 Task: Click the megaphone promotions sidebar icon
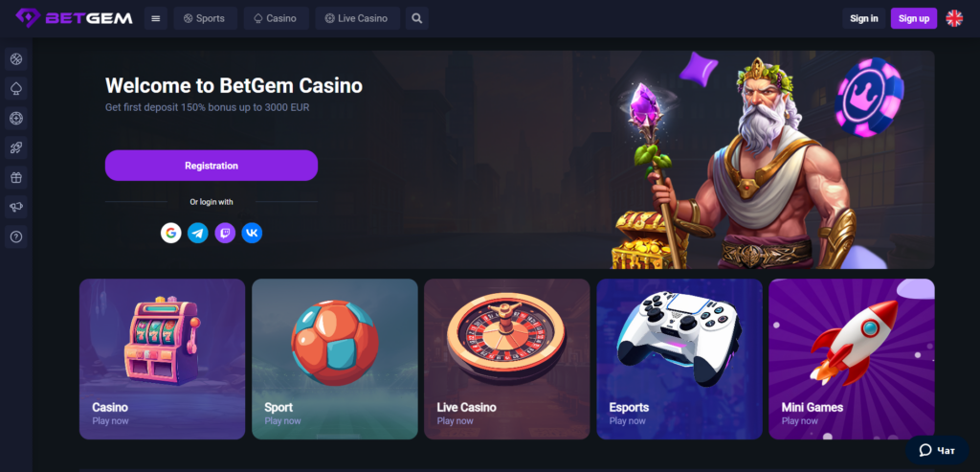tap(15, 207)
